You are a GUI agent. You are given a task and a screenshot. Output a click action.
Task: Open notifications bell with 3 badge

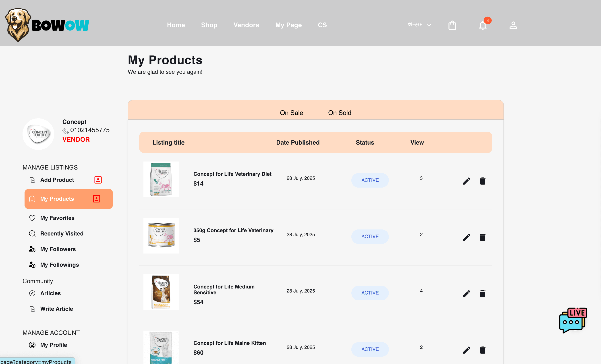483,25
